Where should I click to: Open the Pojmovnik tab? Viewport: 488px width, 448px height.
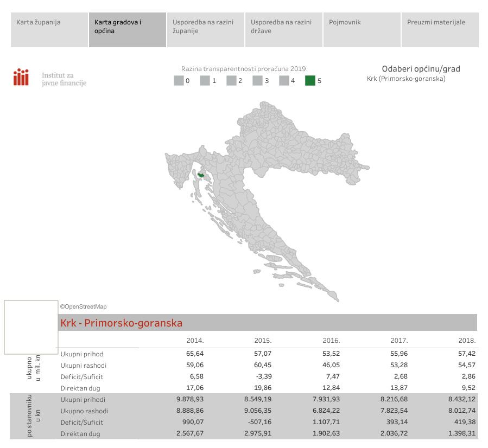[362, 30]
